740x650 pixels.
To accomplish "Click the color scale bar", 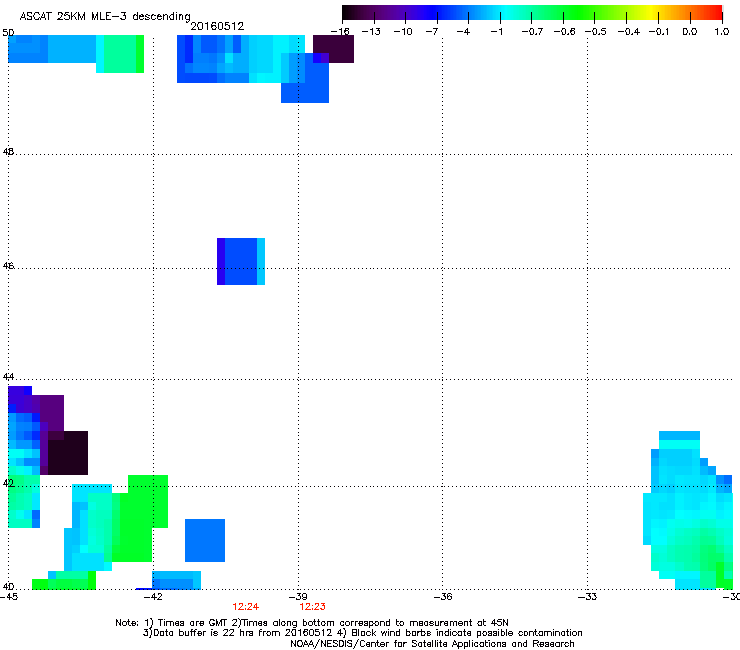I will pyautogui.click(x=532, y=13).
